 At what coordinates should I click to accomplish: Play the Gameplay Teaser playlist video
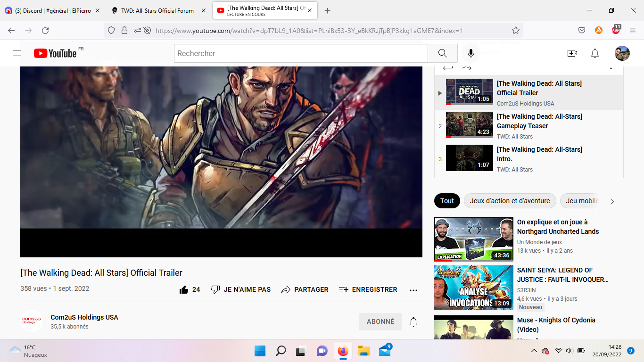pyautogui.click(x=539, y=121)
